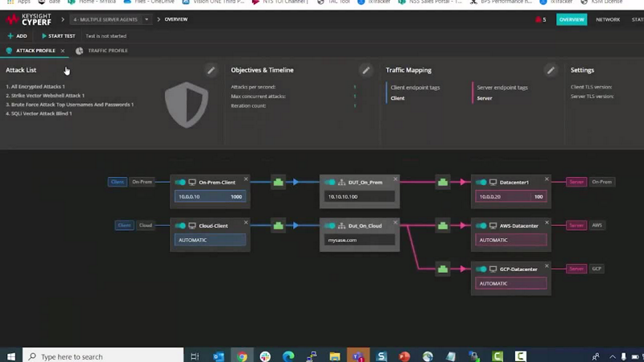Edit Objectives & Timeline with pencil icon
The image size is (644, 362).
tap(365, 70)
